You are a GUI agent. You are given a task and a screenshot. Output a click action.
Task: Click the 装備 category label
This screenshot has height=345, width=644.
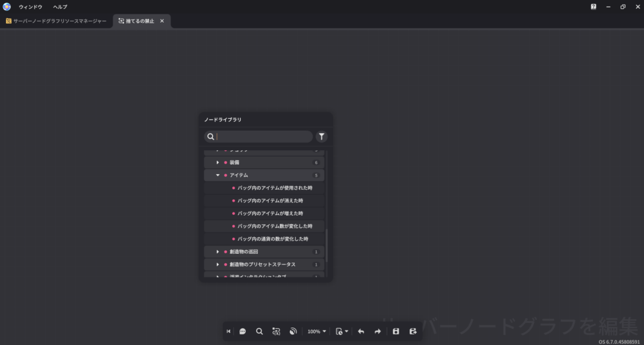pyautogui.click(x=235, y=163)
